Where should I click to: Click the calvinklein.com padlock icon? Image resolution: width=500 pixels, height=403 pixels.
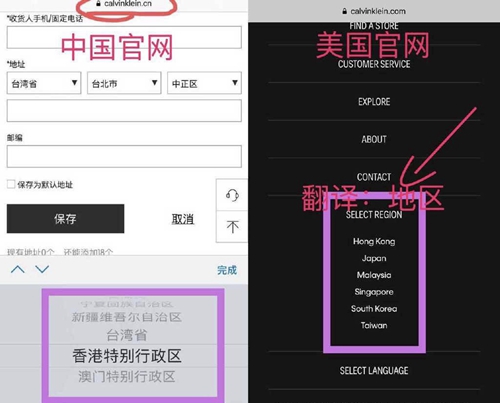coord(344,11)
